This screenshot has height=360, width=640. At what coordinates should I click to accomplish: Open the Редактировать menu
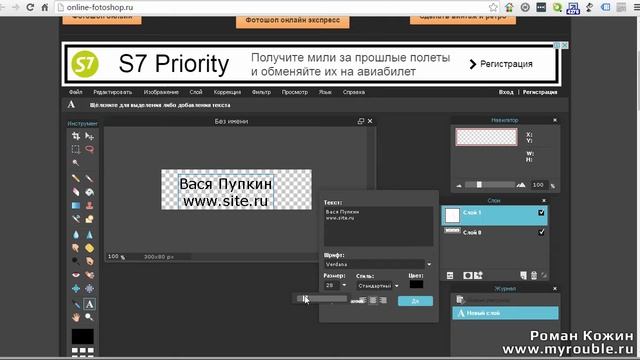113,92
